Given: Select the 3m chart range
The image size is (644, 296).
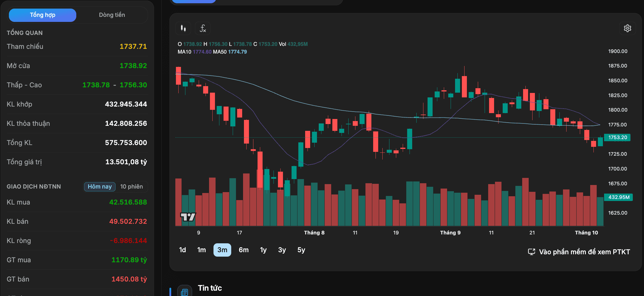Looking at the screenshot, I should tap(222, 250).
